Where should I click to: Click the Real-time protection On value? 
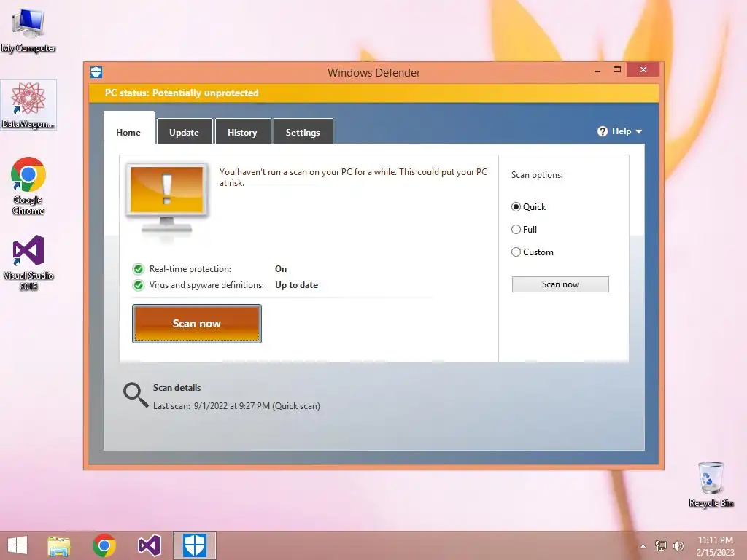pyautogui.click(x=281, y=269)
